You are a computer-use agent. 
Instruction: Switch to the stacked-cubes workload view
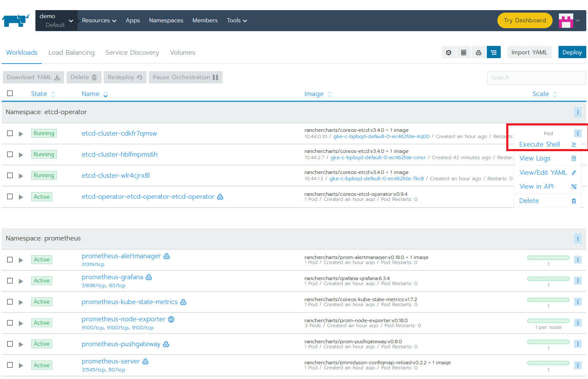(478, 53)
